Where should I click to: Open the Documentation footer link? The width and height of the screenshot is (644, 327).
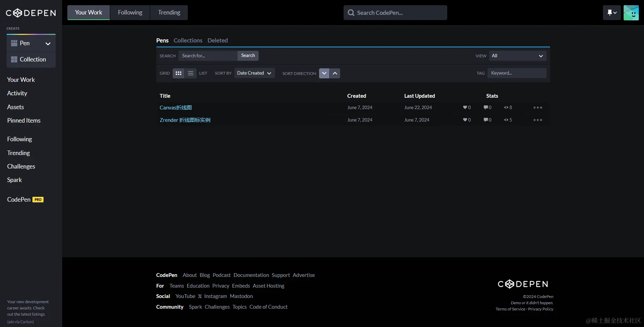pos(251,275)
